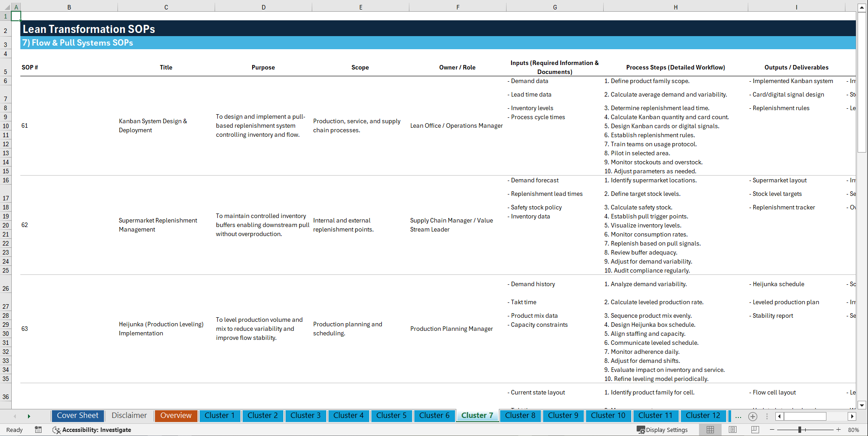Click Zoom In plus icon
Viewport: 868px width, 436px height.
click(x=839, y=430)
